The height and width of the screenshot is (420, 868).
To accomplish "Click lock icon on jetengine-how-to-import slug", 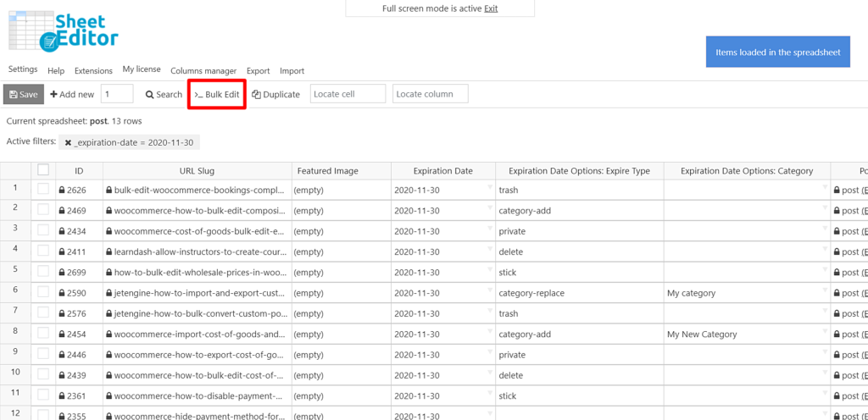I will pyautogui.click(x=109, y=293).
